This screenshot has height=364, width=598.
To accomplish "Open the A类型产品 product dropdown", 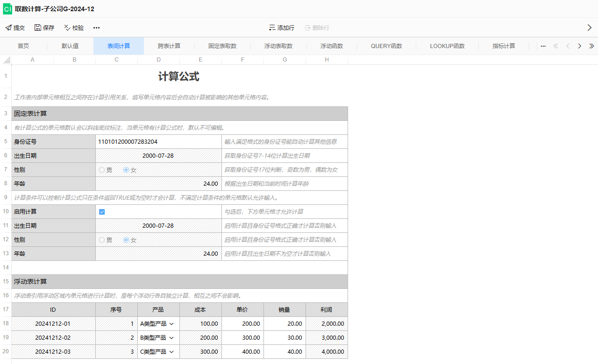I will [171, 323].
